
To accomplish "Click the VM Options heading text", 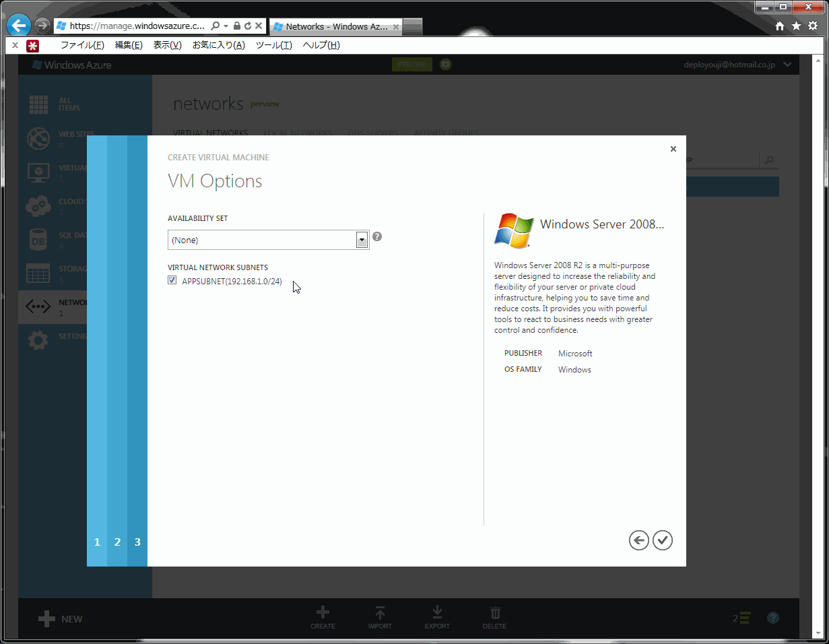I will tap(215, 181).
